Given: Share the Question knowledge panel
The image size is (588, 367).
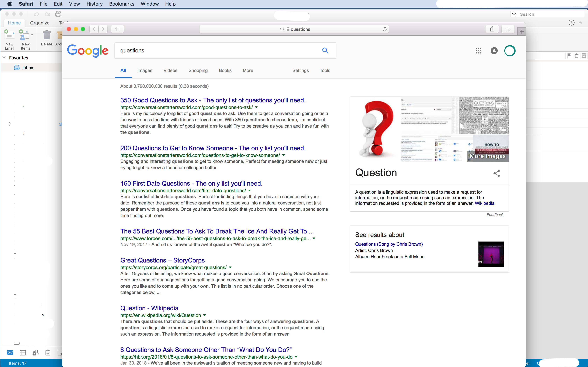Looking at the screenshot, I should point(496,173).
